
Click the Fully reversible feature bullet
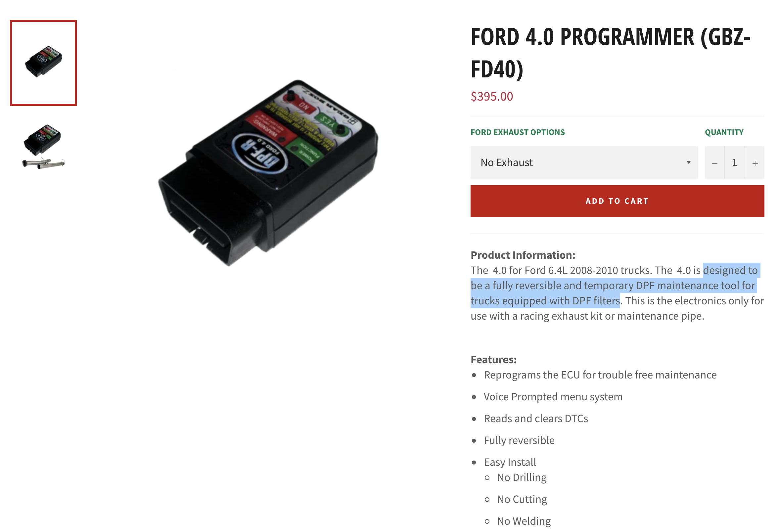pyautogui.click(x=519, y=440)
